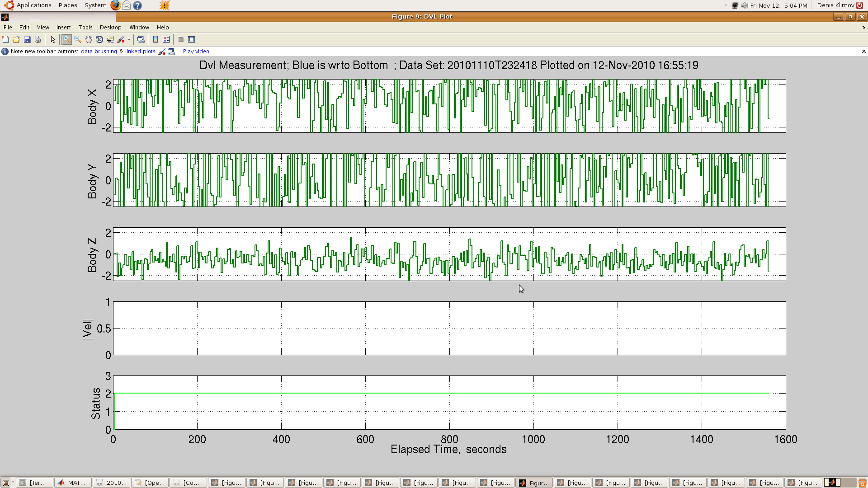Click the Hide Plot Tools icon

(181, 40)
